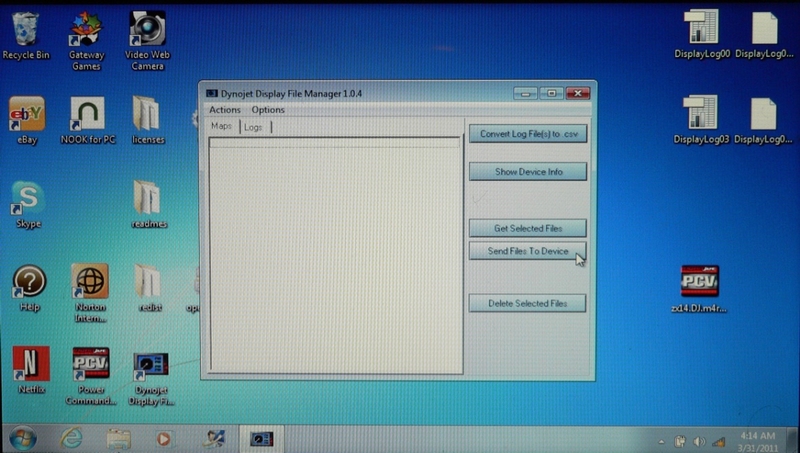Select the Netflix desktop shortcut

point(30,364)
